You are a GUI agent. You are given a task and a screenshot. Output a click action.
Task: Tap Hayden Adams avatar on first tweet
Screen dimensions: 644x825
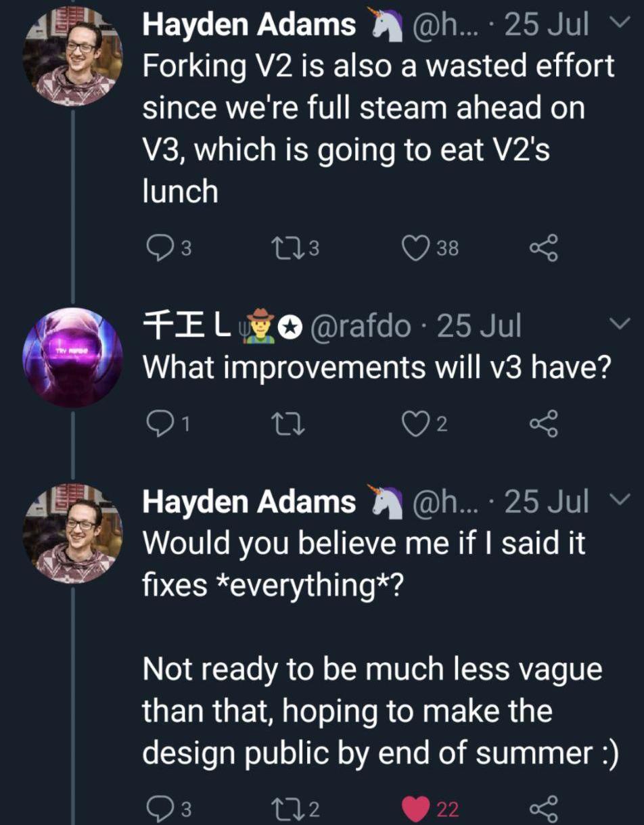73,57
